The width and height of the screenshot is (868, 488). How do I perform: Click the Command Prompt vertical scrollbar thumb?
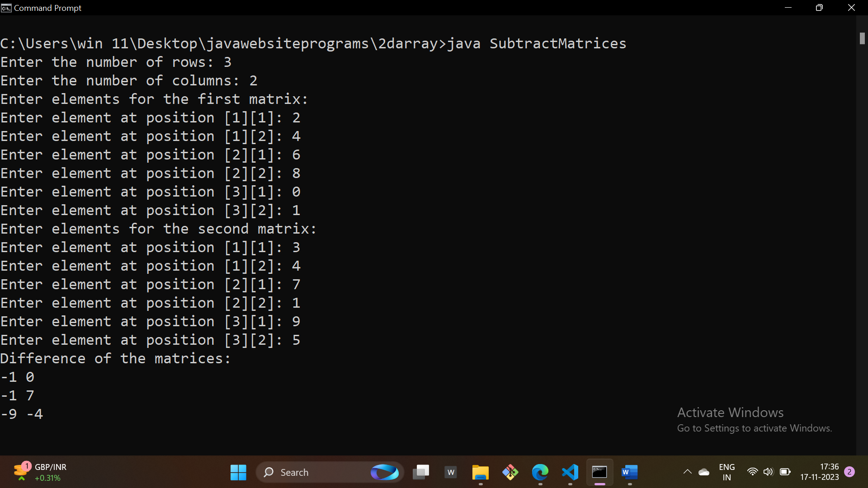coord(862,38)
